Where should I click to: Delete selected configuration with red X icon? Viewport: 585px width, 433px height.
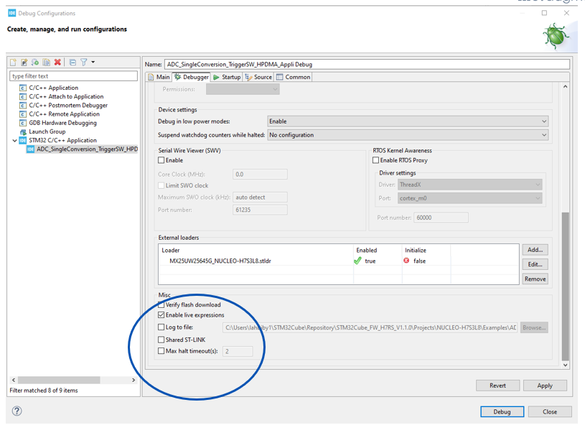click(x=57, y=62)
